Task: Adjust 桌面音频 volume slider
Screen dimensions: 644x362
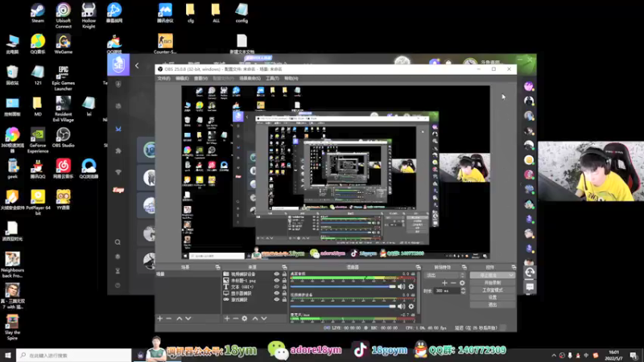Action: click(x=343, y=286)
